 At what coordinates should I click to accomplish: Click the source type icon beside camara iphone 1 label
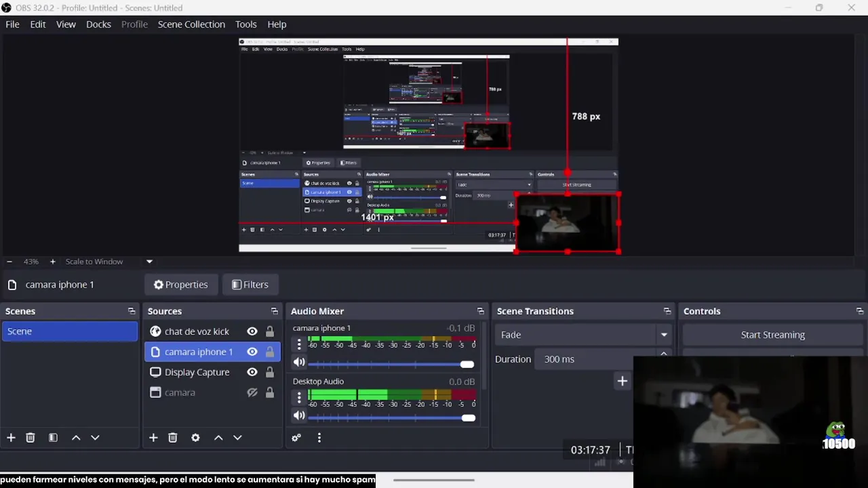tap(12, 285)
